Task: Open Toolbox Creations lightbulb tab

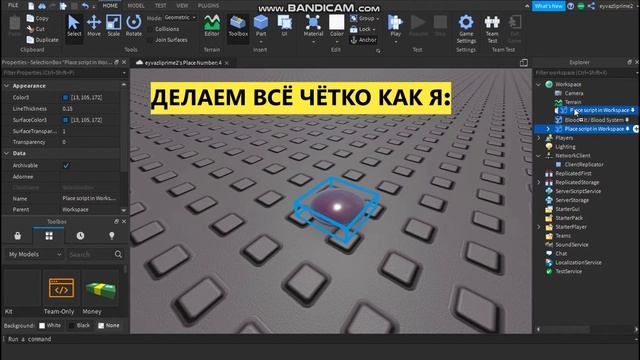Action: 111,236
